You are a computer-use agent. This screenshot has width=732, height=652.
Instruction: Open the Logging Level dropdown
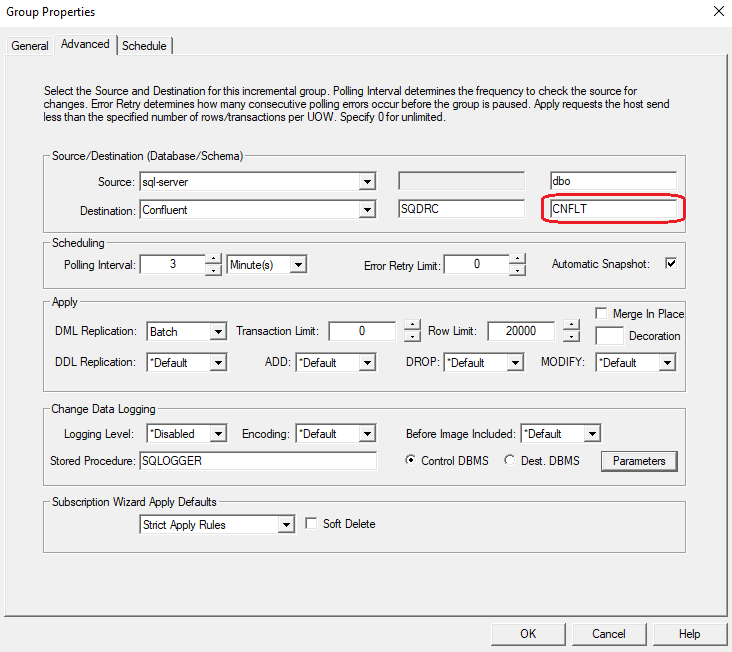click(x=218, y=434)
